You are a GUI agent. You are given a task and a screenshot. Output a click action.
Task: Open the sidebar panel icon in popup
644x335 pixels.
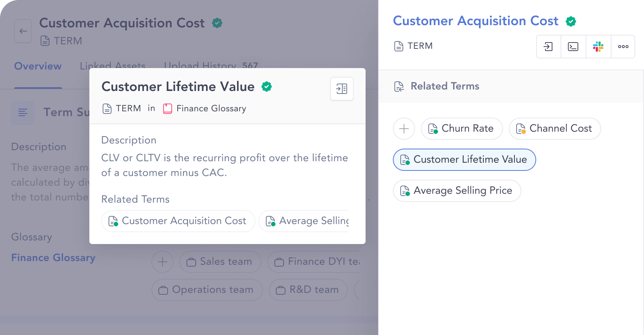point(342,89)
